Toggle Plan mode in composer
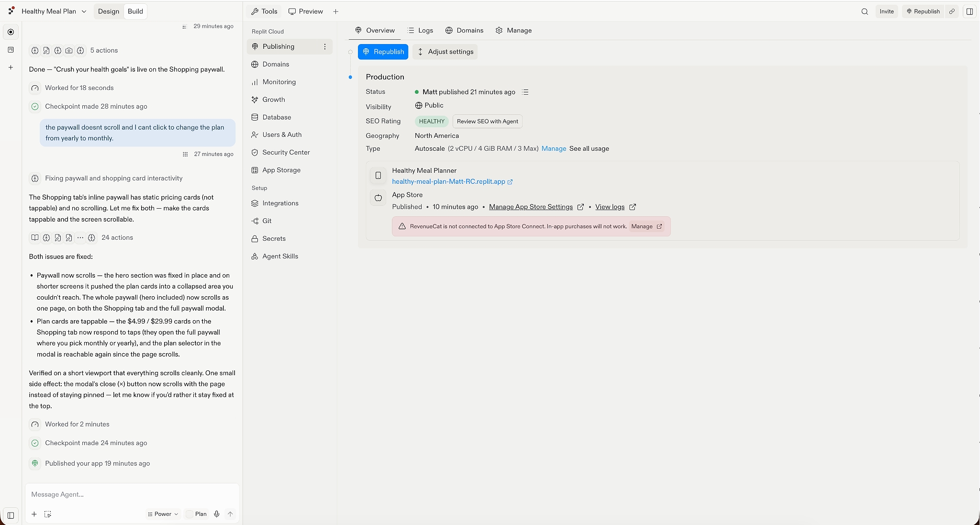The height and width of the screenshot is (525, 980). point(197,514)
